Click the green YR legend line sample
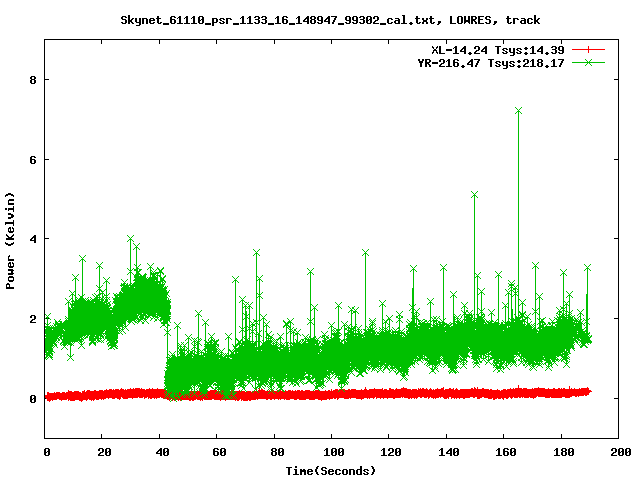Image resolution: width=640 pixels, height=480 pixels. [x=589, y=62]
